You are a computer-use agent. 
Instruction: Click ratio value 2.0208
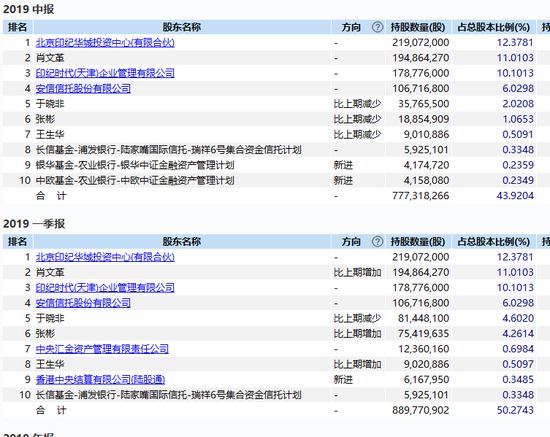point(518,104)
